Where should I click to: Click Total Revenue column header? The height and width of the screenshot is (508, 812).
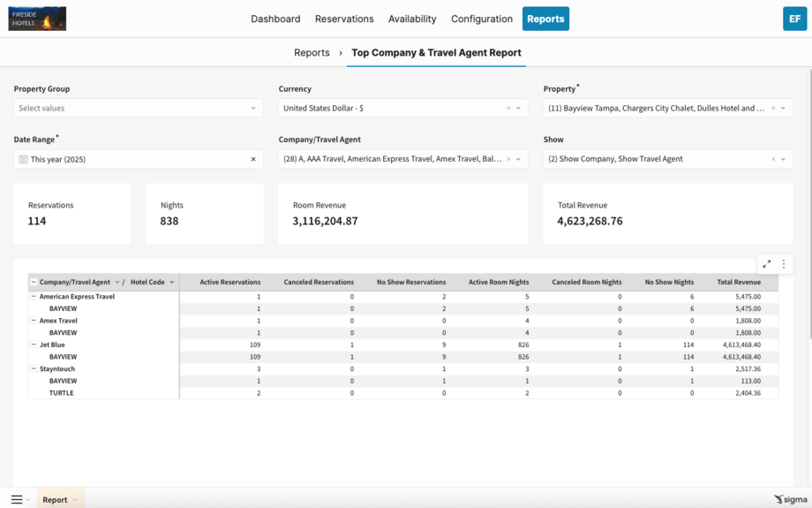coord(739,282)
